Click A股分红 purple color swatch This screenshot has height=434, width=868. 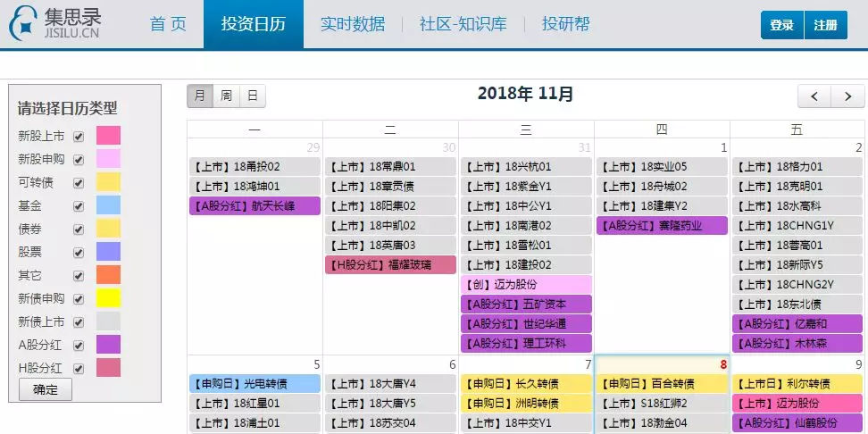point(109,345)
